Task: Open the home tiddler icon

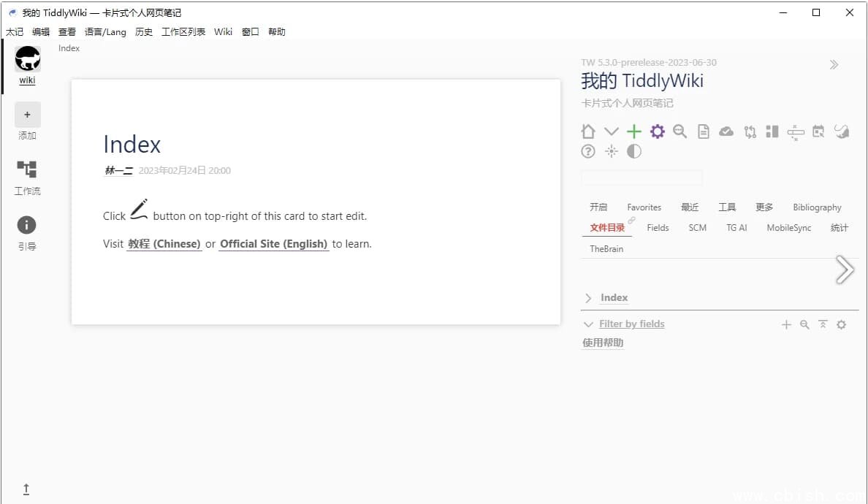Action: pyautogui.click(x=588, y=131)
